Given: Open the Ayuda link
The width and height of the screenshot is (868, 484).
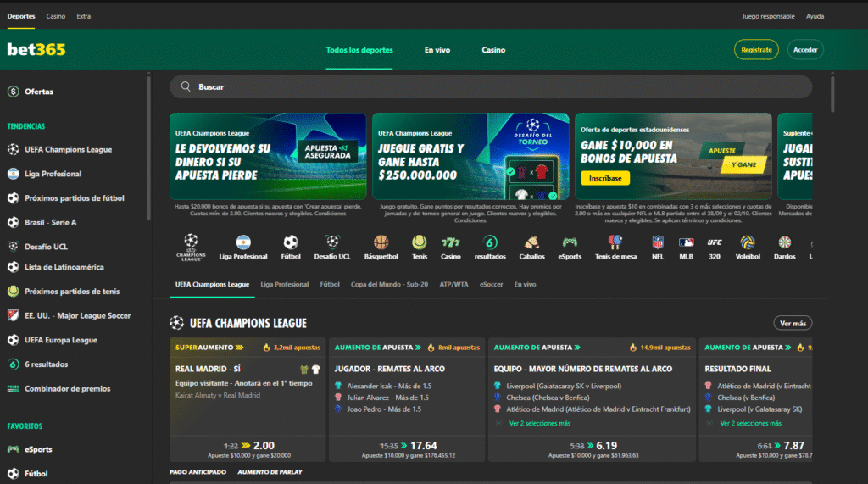Looking at the screenshot, I should (815, 17).
